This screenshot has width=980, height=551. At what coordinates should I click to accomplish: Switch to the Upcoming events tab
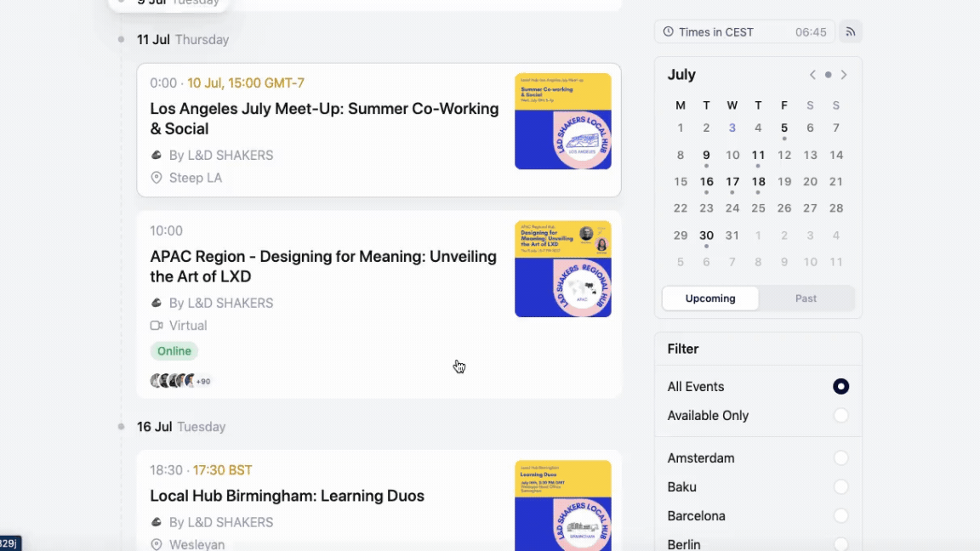tap(710, 298)
